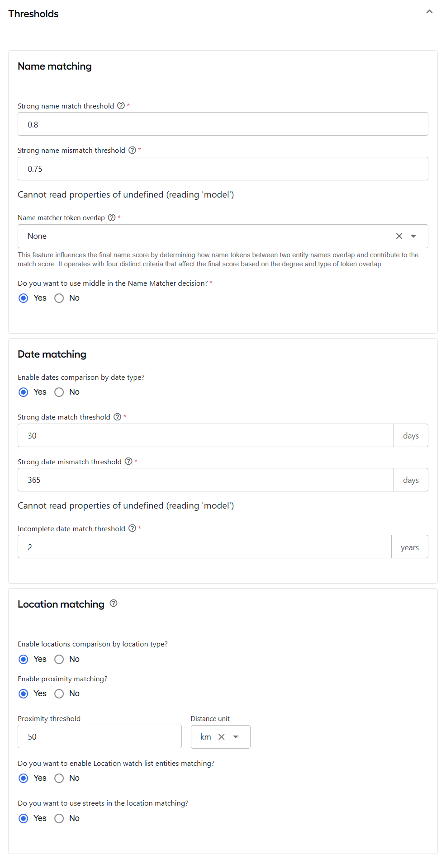Open help for Strong date match threshold

[x=117, y=417]
